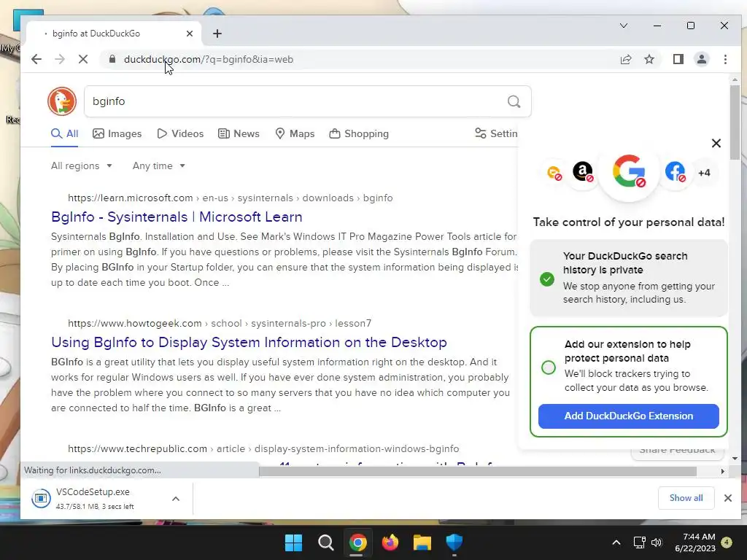Click the Amazon tracker logo in promo

coord(583,171)
